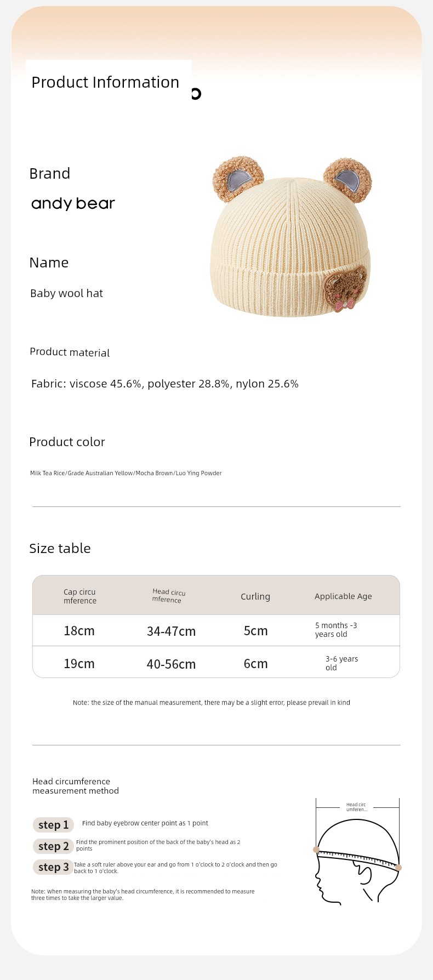
Task: Click the head measurement diagram illustration
Action: tap(357, 851)
